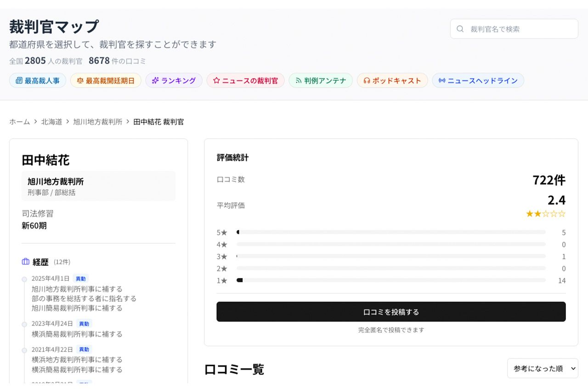The width and height of the screenshot is (588, 392).
Task: Click the 4★ rating bar
Action: 391,244
